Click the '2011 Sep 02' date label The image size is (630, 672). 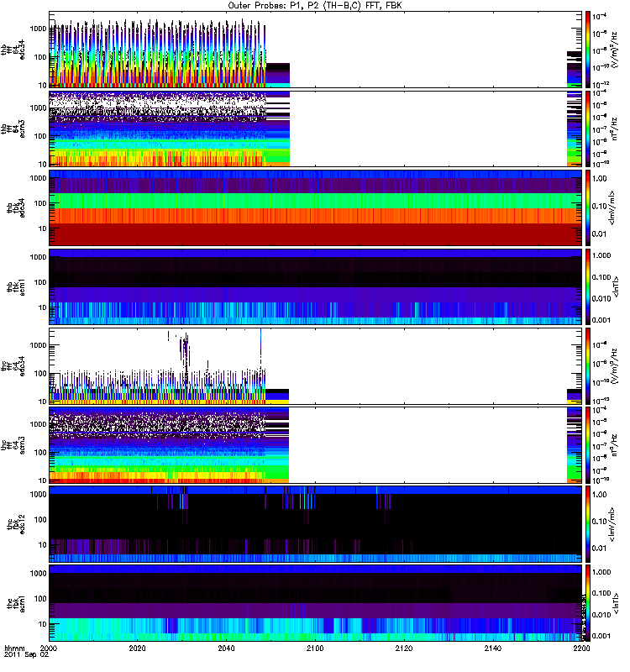[26, 655]
